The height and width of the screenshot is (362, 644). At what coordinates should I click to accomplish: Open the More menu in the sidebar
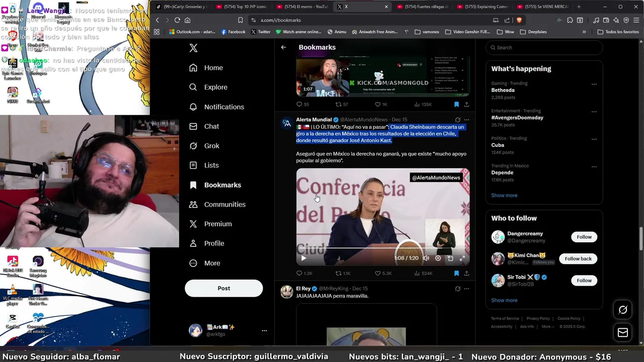point(205,263)
